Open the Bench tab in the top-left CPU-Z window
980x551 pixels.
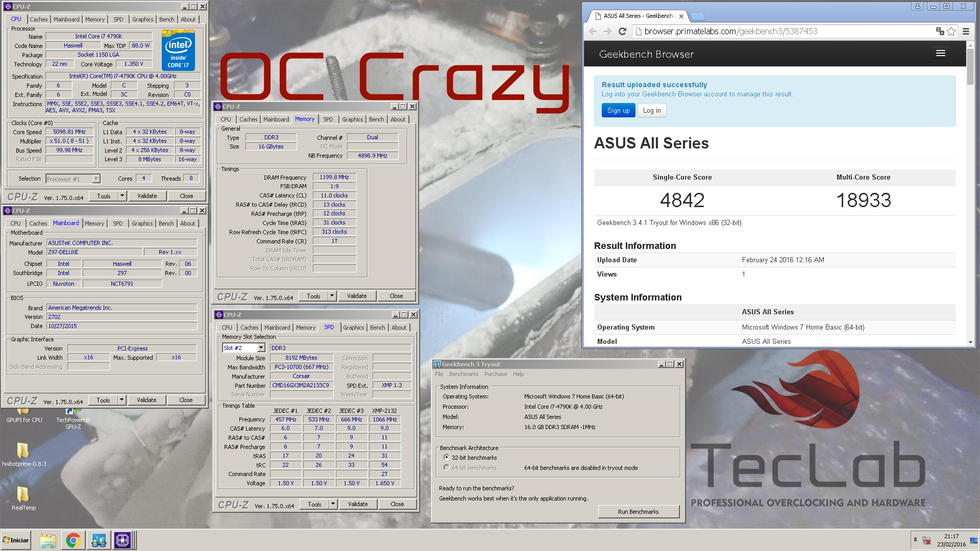(166, 19)
